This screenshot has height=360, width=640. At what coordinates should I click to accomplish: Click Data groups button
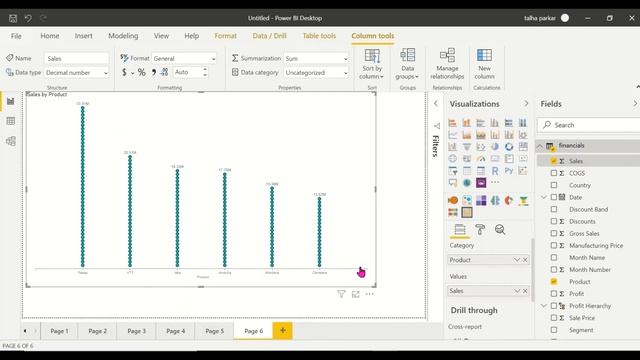(x=407, y=64)
